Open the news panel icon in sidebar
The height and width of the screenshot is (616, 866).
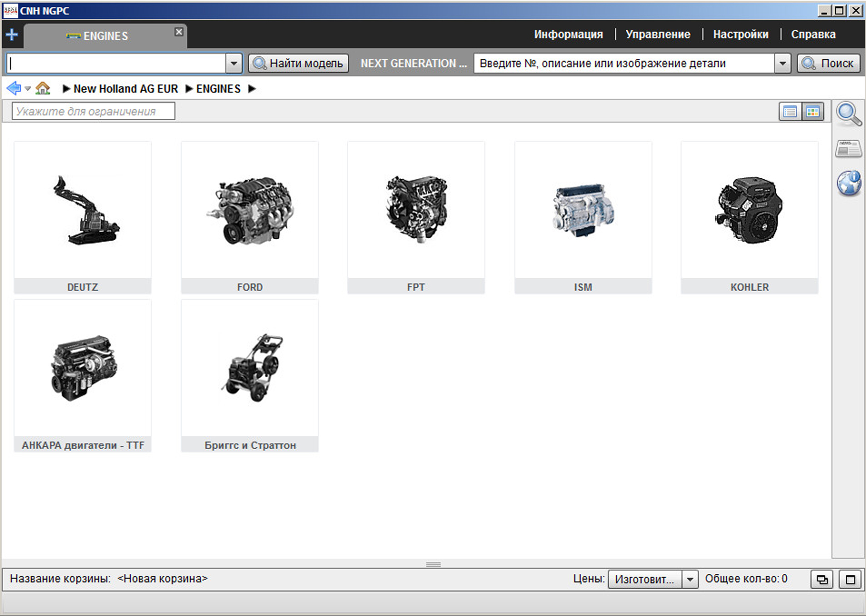(848, 148)
